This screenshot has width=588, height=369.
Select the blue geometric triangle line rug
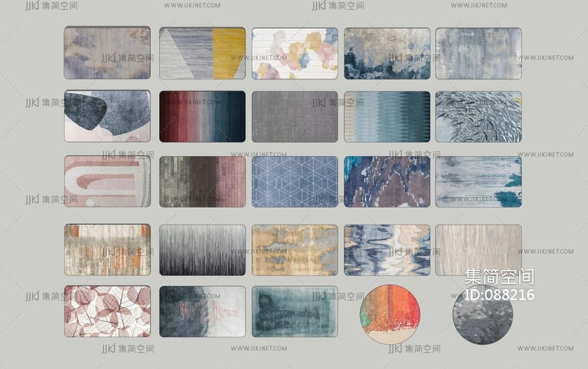295,181
